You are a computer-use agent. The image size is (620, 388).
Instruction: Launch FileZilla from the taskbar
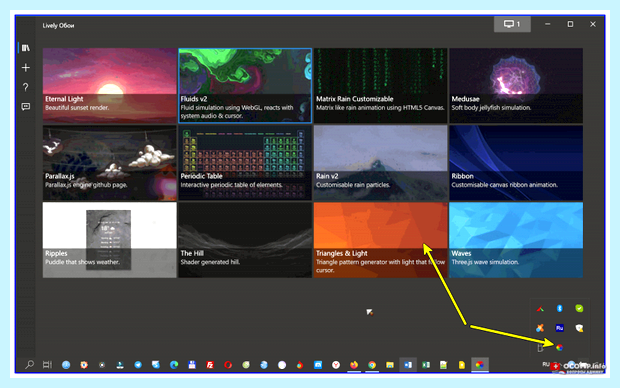pyautogui.click(x=210, y=365)
